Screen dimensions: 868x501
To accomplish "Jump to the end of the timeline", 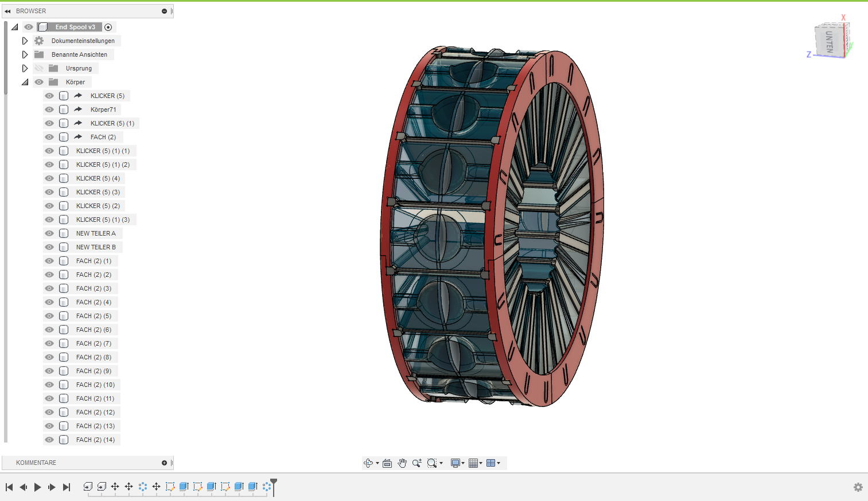I will tap(67, 487).
